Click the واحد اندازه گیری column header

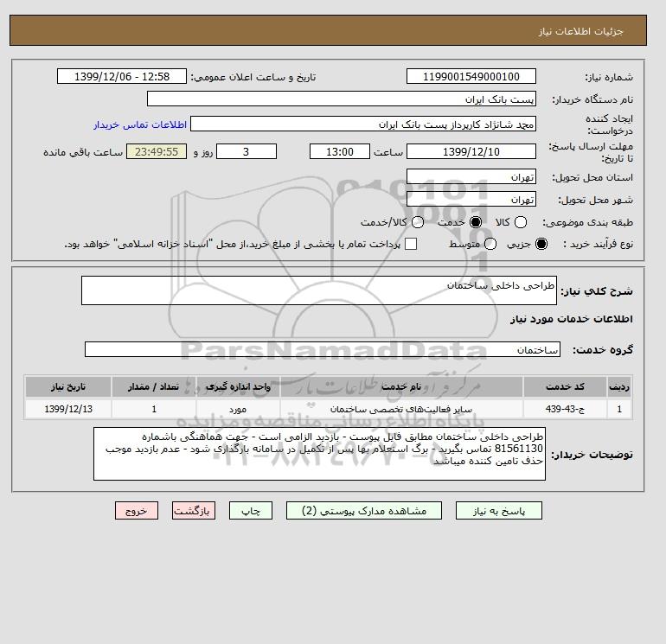[x=238, y=386]
